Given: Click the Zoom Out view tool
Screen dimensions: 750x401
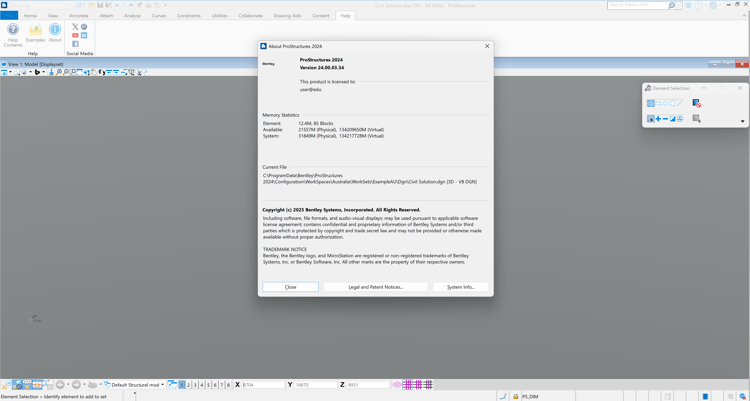Looking at the screenshot, I should pyautogui.click(x=66, y=72).
